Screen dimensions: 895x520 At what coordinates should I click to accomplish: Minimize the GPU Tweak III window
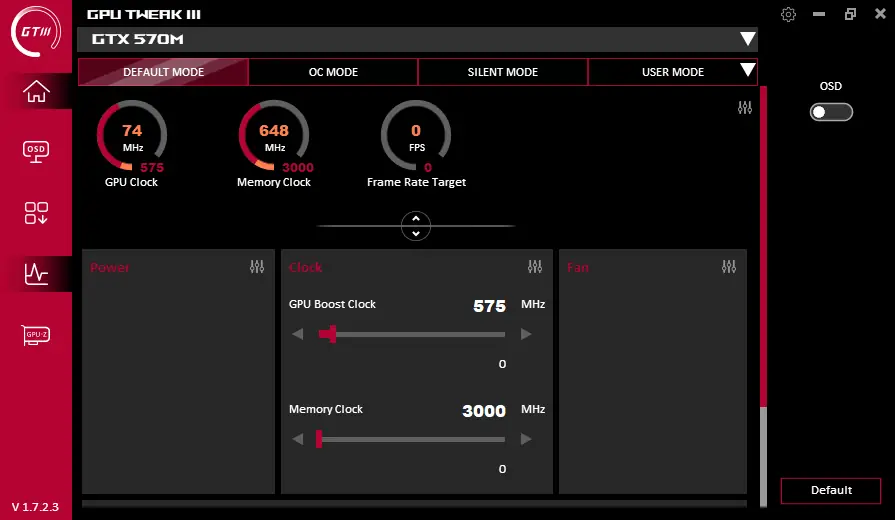(x=819, y=14)
